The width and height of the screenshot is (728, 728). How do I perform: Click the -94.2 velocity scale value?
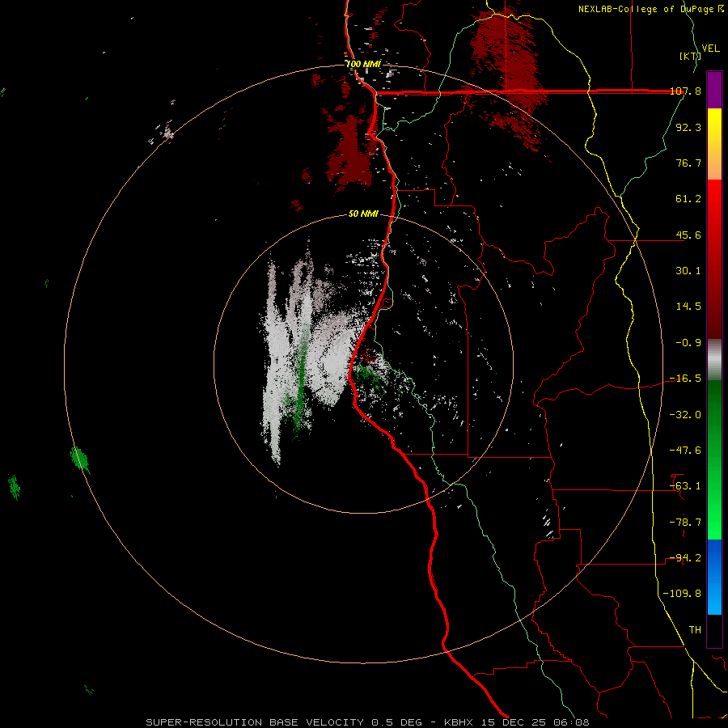pyautogui.click(x=685, y=558)
